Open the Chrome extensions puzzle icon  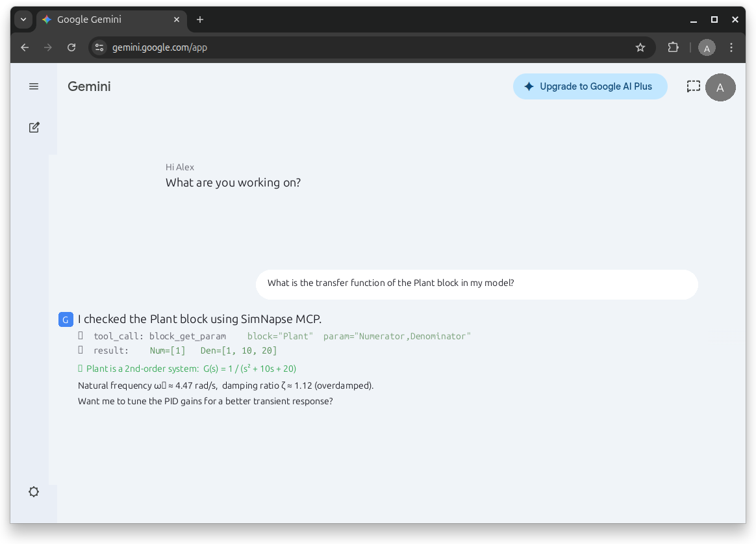[673, 47]
